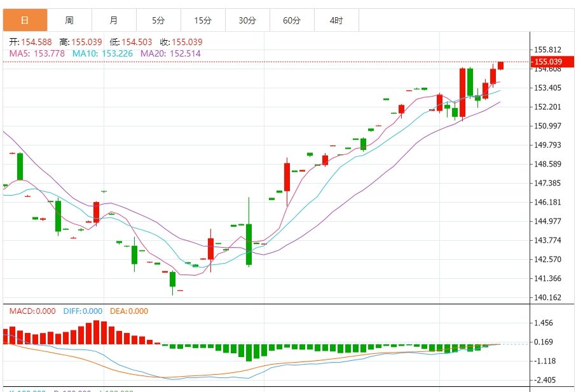Select the daily 日 timeframe tab
Image resolution: width=583 pixels, height=392 pixels.
25,20
